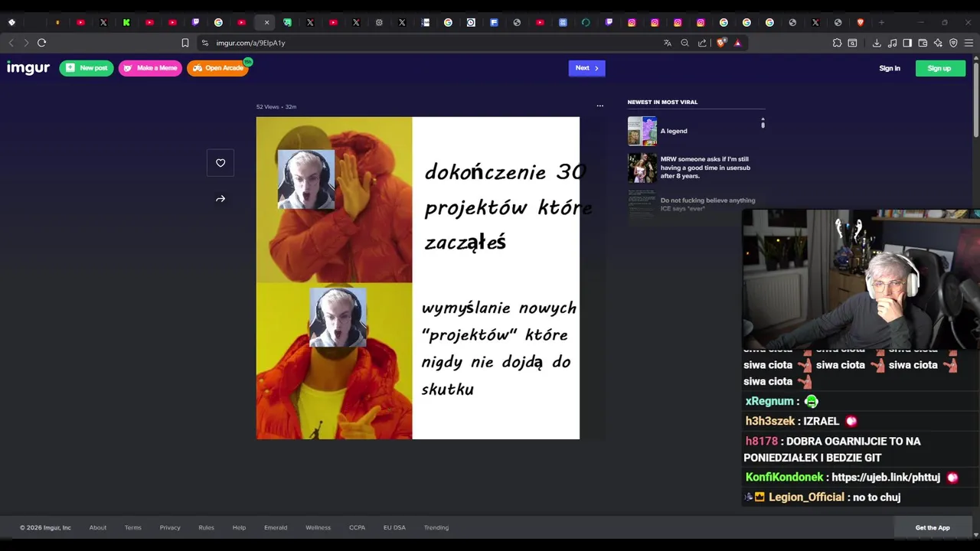Screen dimensions: 980x551
Task: Open the media control music note icon
Action: [892, 43]
